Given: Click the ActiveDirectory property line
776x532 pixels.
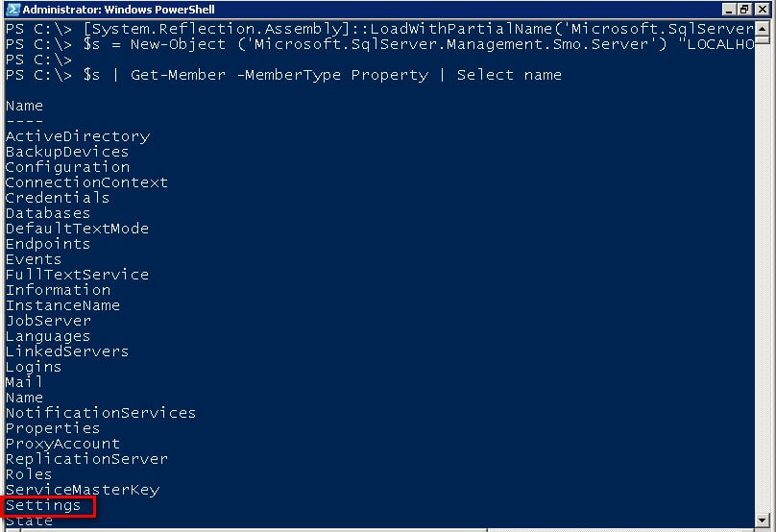Looking at the screenshot, I should tap(78, 136).
